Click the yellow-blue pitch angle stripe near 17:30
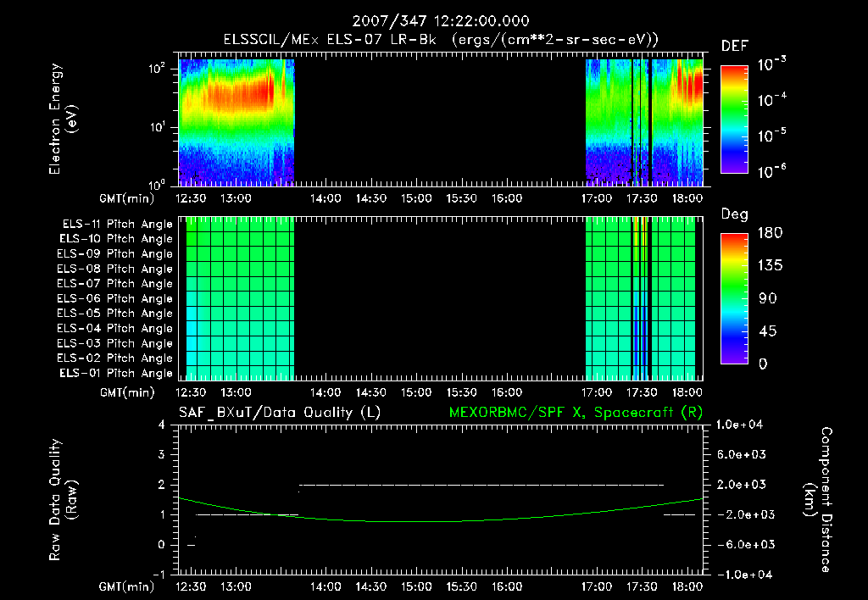The image size is (868, 600). click(640, 297)
